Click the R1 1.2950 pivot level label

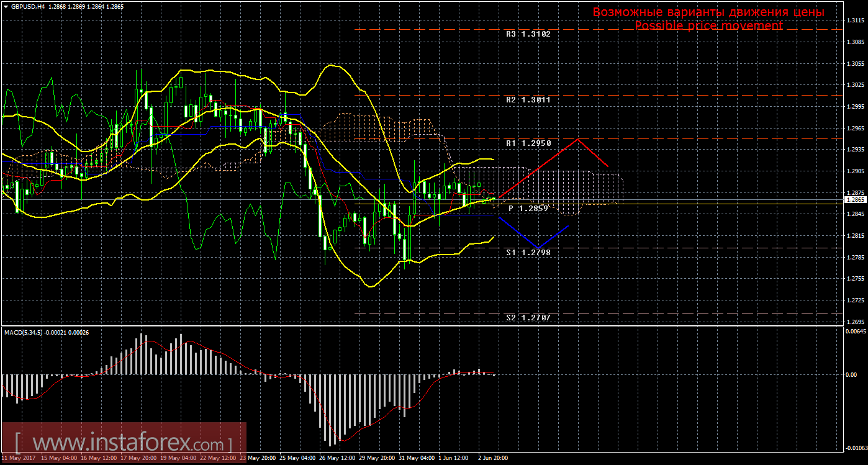point(528,143)
